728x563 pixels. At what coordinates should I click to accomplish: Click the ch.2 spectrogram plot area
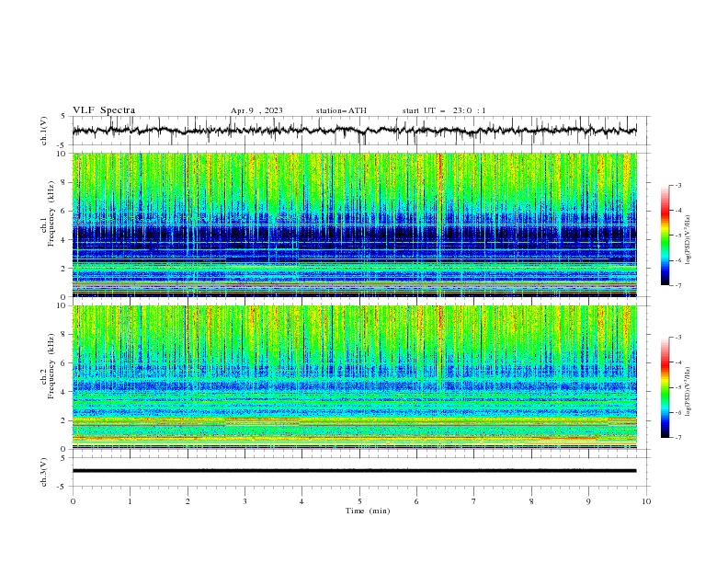point(355,377)
